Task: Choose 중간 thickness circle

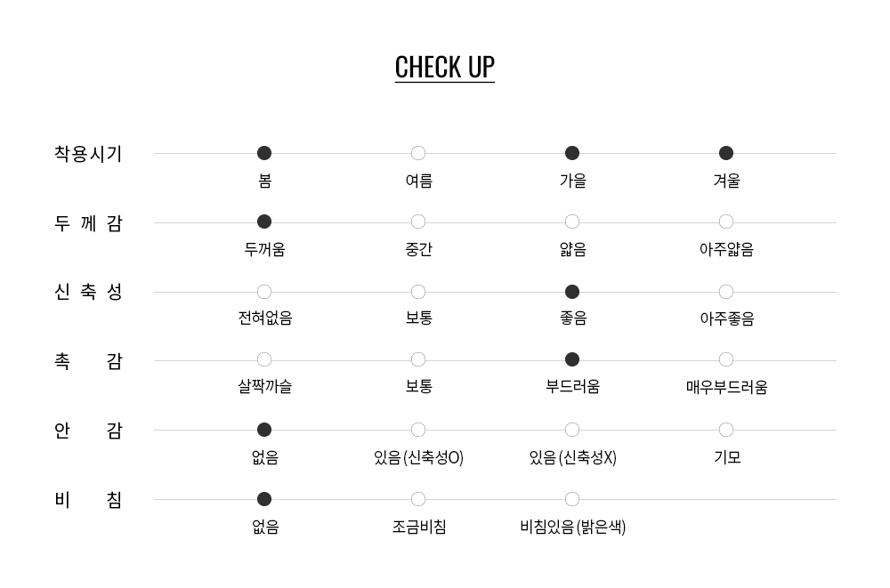Action: (418, 222)
